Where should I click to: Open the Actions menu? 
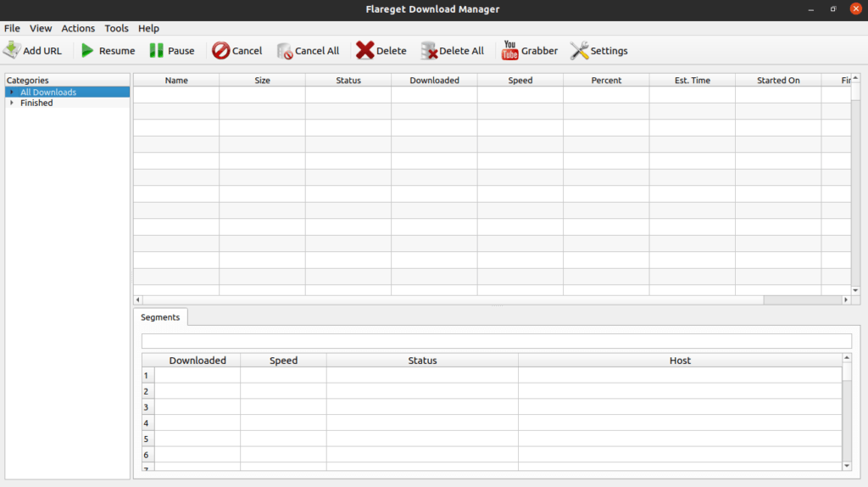click(78, 28)
